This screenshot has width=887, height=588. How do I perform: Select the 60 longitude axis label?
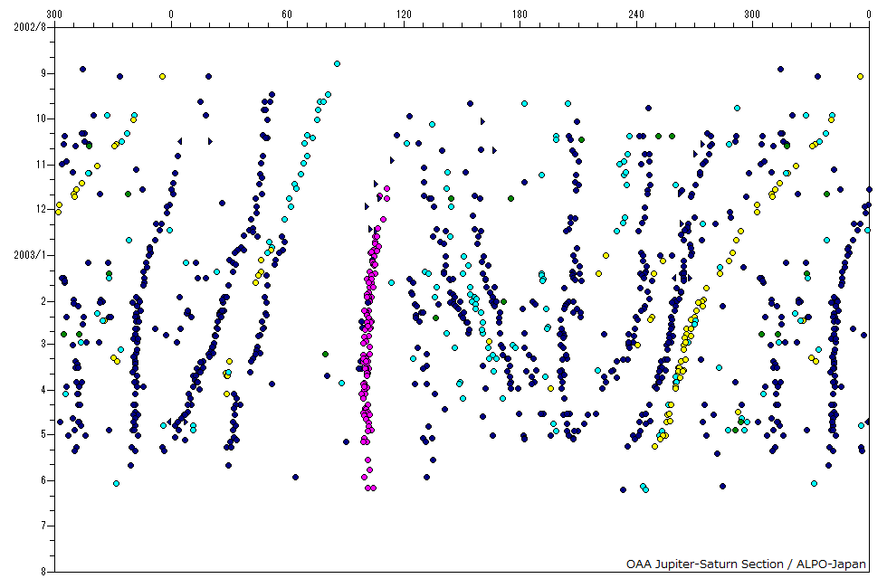(288, 14)
